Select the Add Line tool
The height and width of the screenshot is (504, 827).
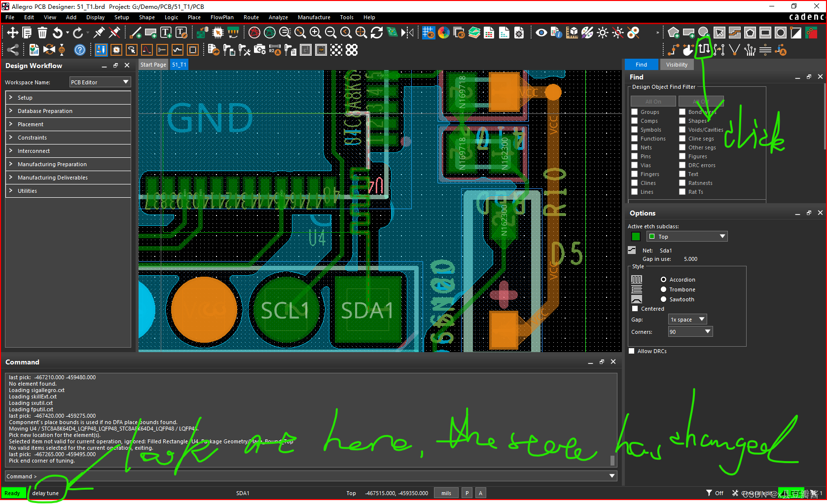(136, 33)
